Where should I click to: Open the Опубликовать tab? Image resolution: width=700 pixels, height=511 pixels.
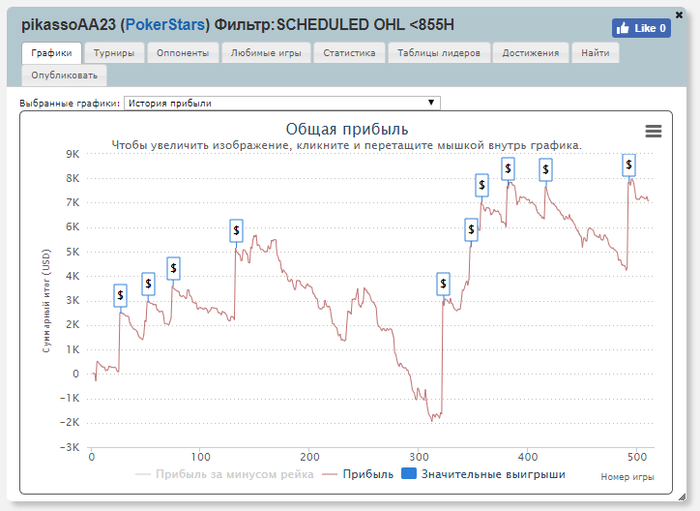click(x=64, y=75)
